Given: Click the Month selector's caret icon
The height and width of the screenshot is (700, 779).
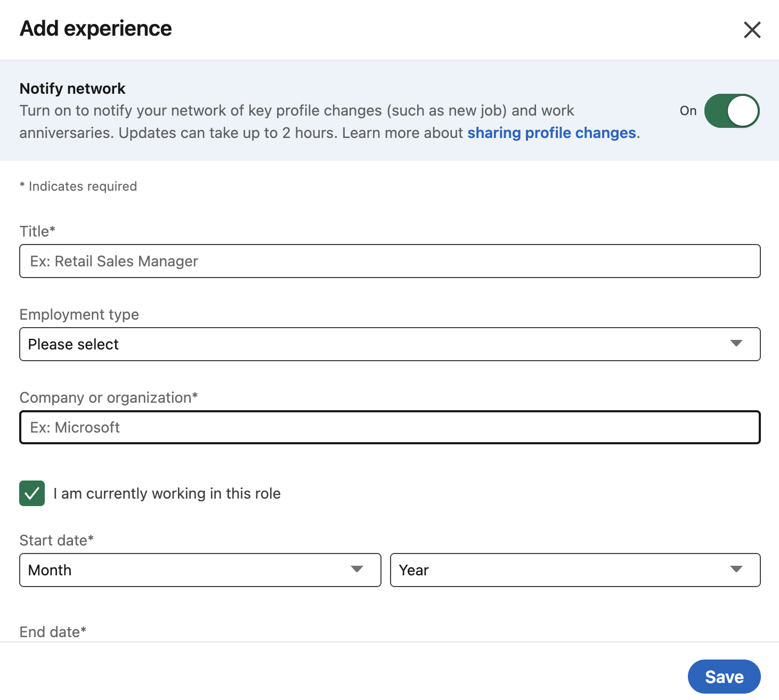Looking at the screenshot, I should (357, 569).
